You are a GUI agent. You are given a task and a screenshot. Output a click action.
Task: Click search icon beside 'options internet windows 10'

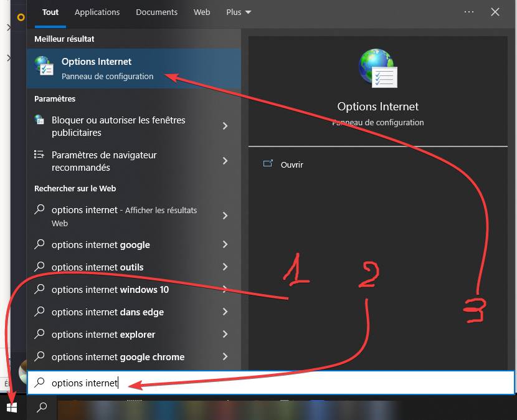(39, 289)
